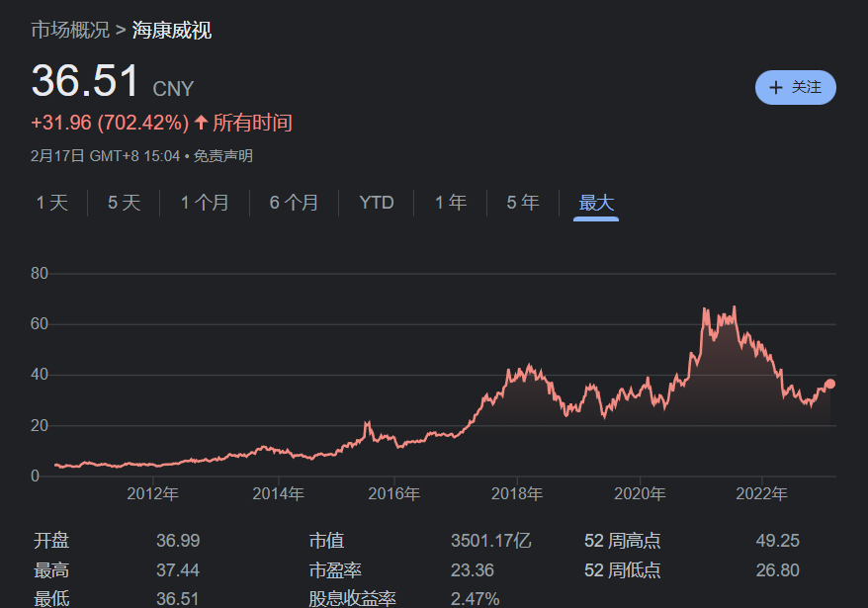Screen dimensions: 868x608
Task: Click the 股息收益率 row label
Action: [353, 598]
